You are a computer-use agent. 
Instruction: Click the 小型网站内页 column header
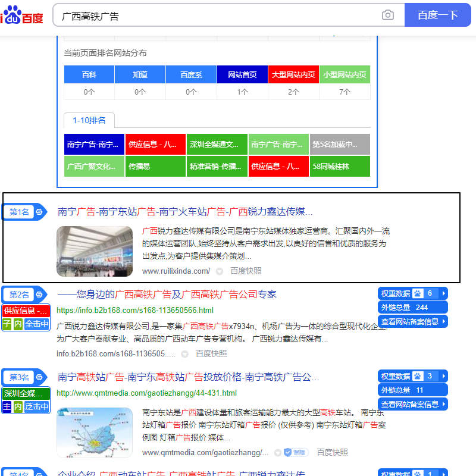pyautogui.click(x=345, y=74)
